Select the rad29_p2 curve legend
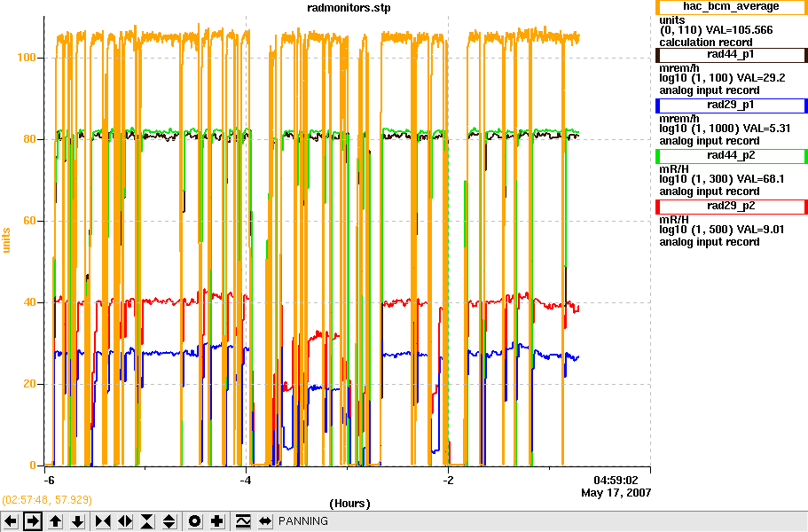Viewport: 808px width, 532px height. coord(731,206)
